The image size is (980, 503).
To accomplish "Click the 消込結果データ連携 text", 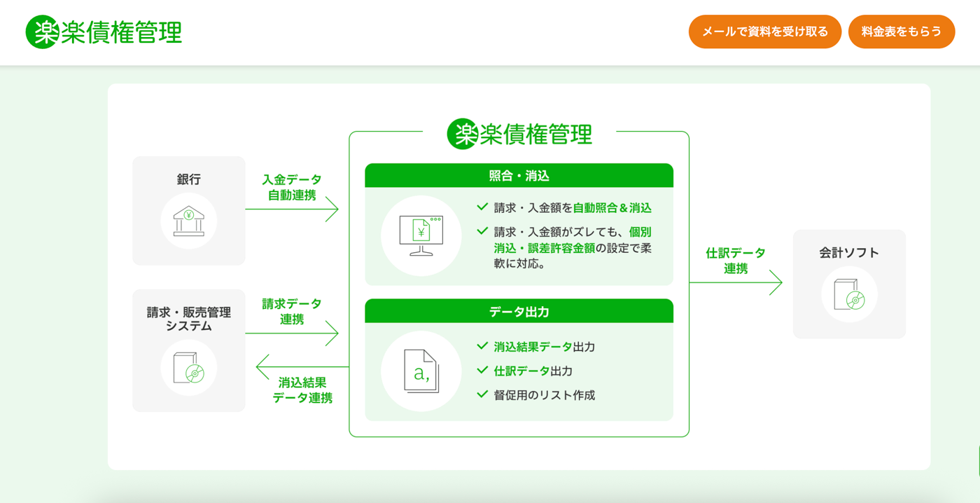I will tap(302, 390).
